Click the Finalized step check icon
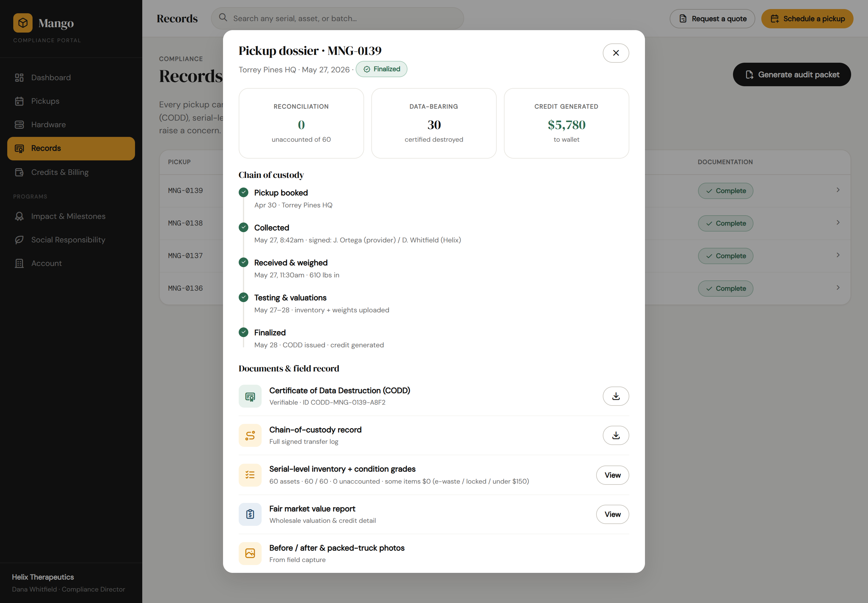The image size is (868, 603). [x=244, y=332]
